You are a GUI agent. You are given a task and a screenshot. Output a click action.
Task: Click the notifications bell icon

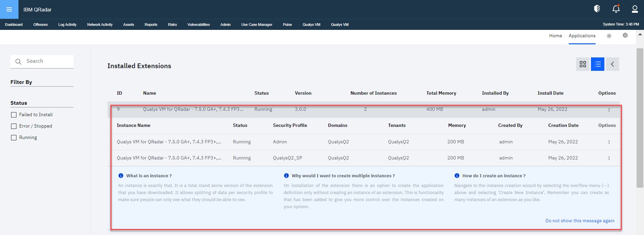click(x=616, y=9)
